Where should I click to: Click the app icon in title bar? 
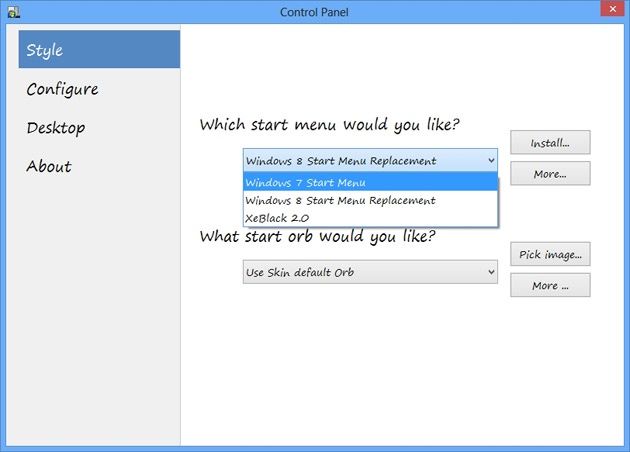click(x=14, y=12)
